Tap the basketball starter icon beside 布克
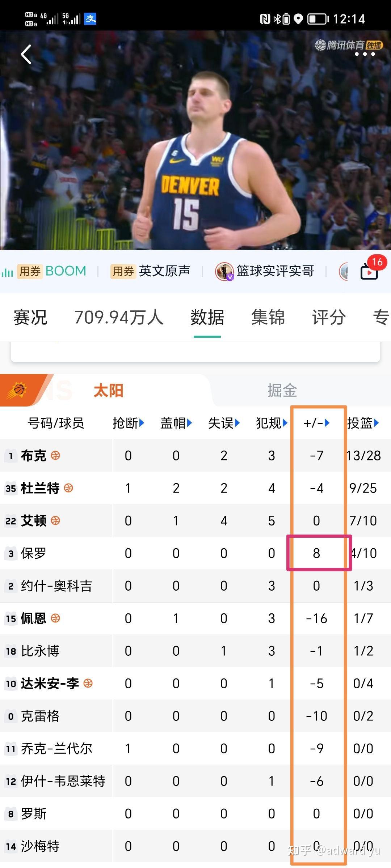391x868 pixels. [x=55, y=455]
